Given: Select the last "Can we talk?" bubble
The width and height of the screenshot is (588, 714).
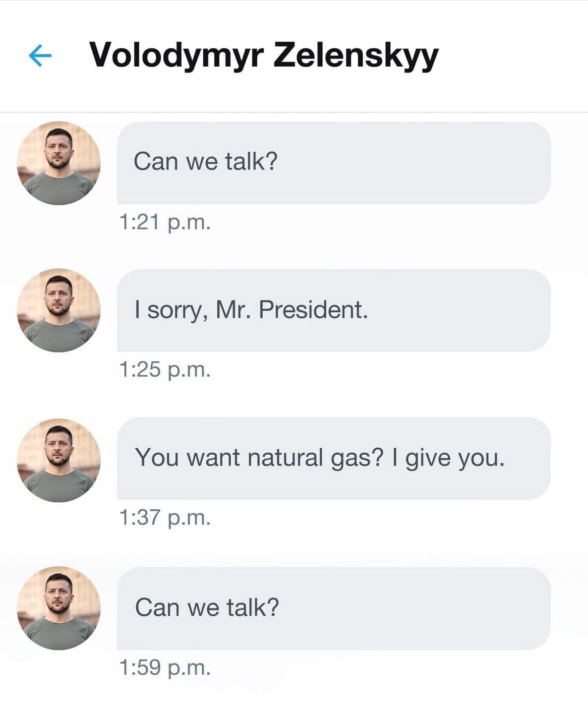Looking at the screenshot, I should [334, 608].
